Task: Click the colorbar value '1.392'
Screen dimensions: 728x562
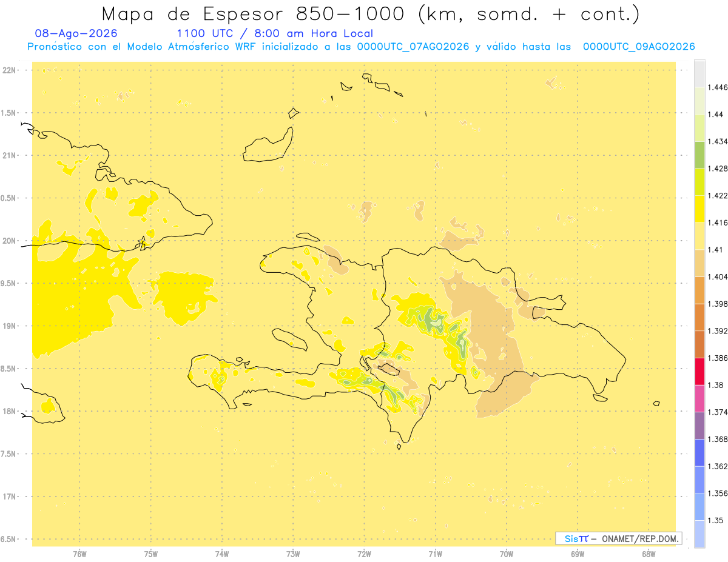Action: (718, 331)
